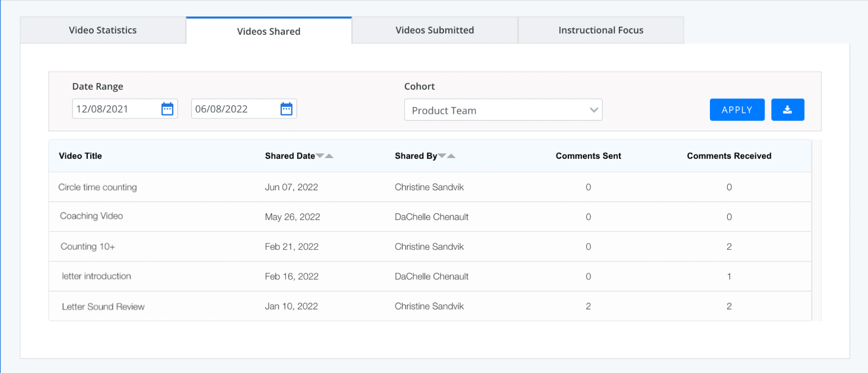
Task: Click Comments Received value in Counting 10+ row
Action: (729, 247)
